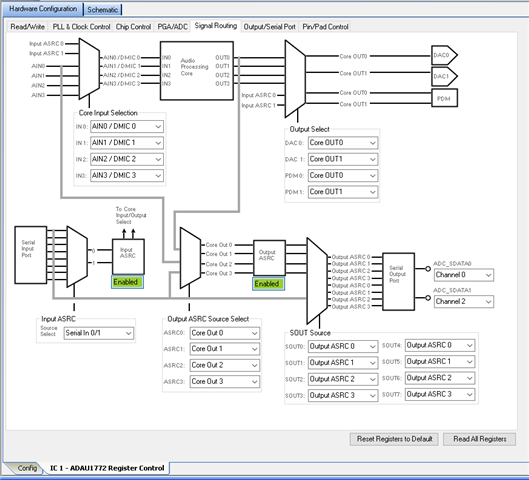
Task: Open the ASRC0 source dropdown
Action: [x=225, y=333]
